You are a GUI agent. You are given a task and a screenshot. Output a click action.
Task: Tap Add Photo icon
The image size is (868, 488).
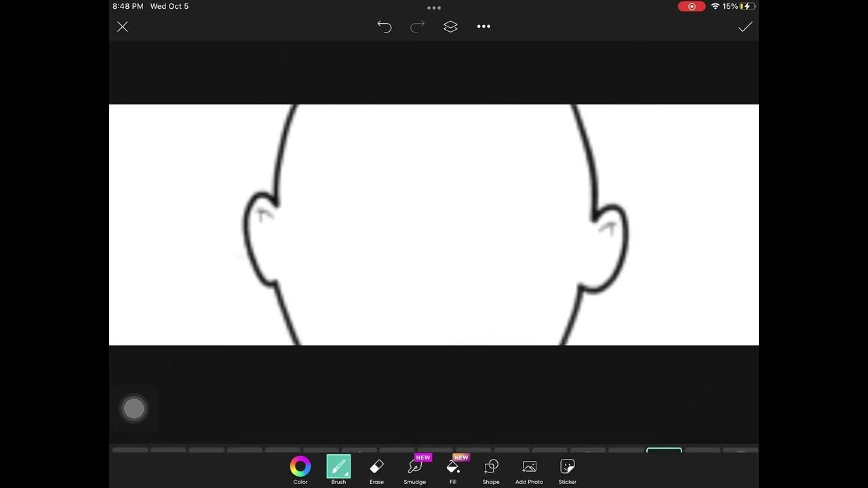click(x=530, y=466)
